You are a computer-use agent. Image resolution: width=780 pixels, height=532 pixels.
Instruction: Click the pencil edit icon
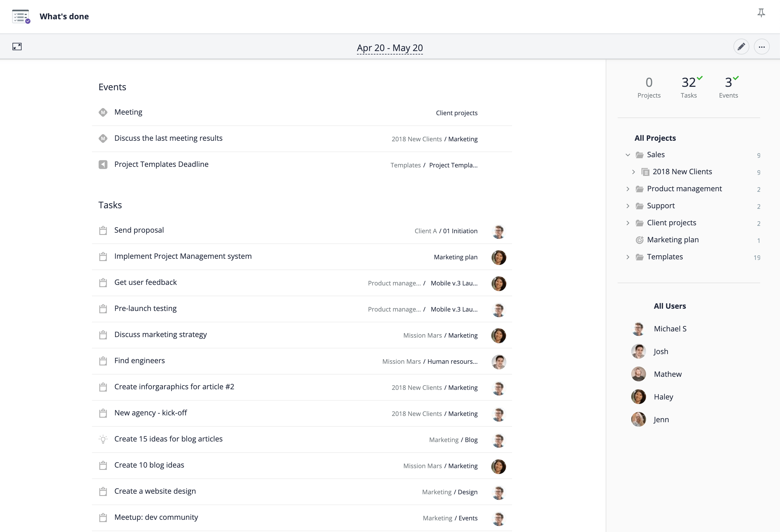[x=741, y=47]
